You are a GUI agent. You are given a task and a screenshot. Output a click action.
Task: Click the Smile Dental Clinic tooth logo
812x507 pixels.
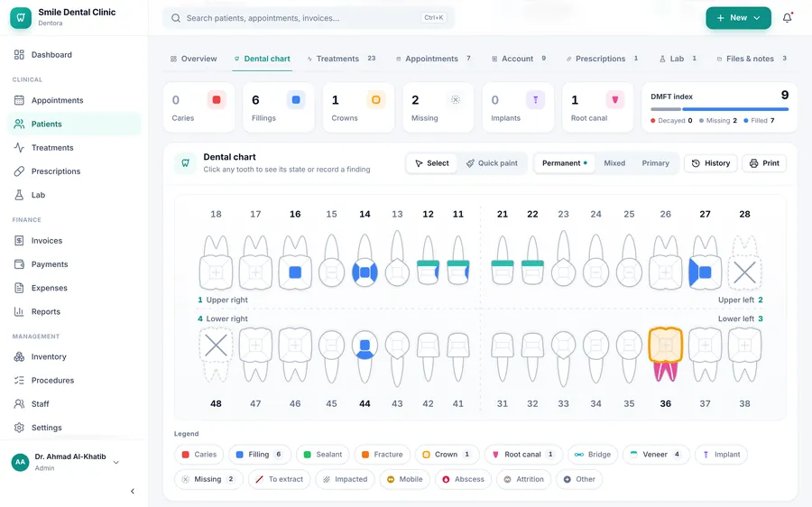point(21,18)
